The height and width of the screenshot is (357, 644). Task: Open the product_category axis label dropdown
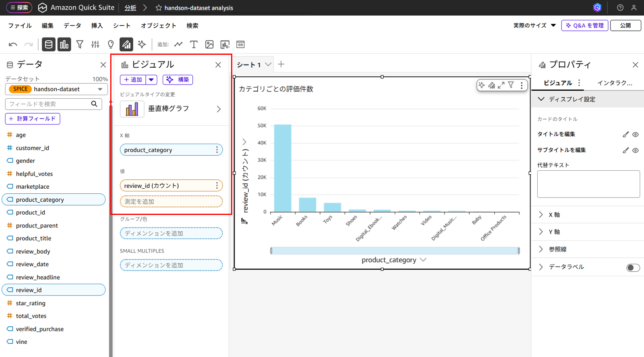423,260
